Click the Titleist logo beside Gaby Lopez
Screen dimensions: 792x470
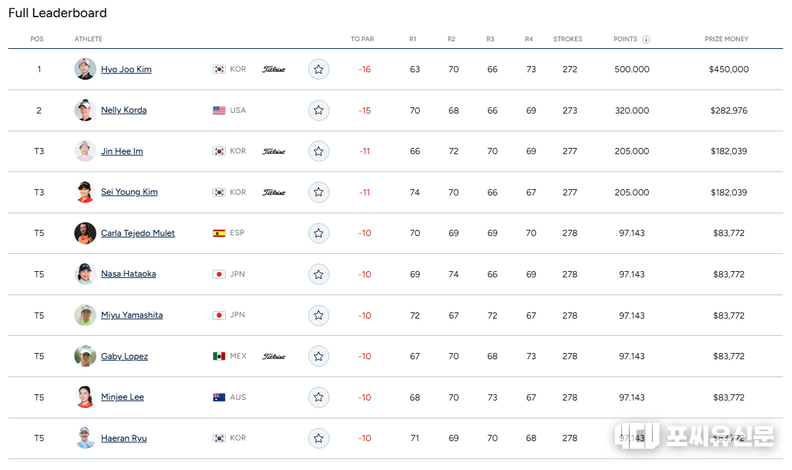273,356
